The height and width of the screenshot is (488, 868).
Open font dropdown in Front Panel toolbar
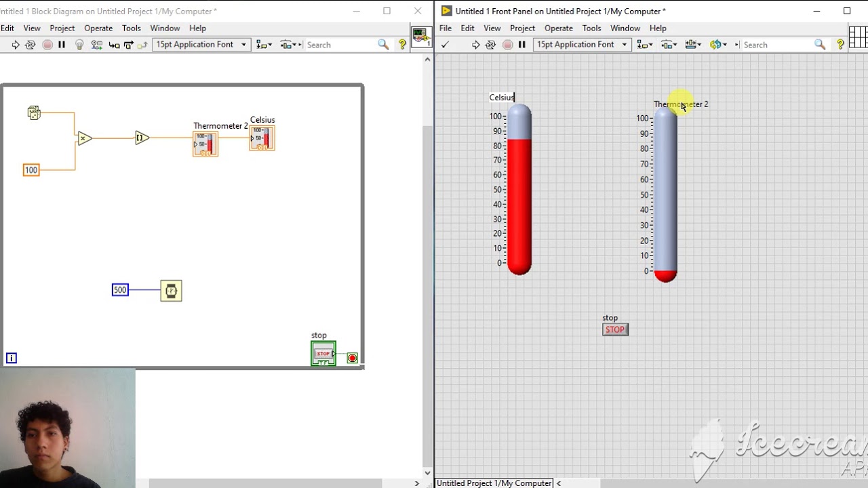[x=582, y=45]
